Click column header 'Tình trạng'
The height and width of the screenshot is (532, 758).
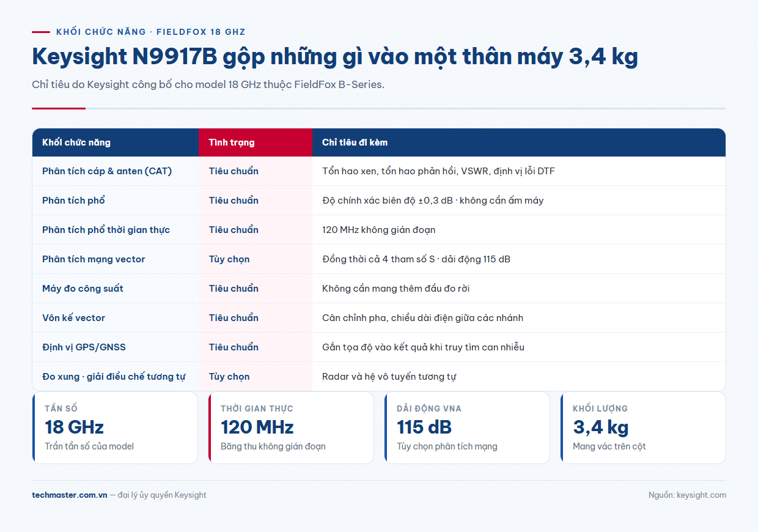pos(232,142)
